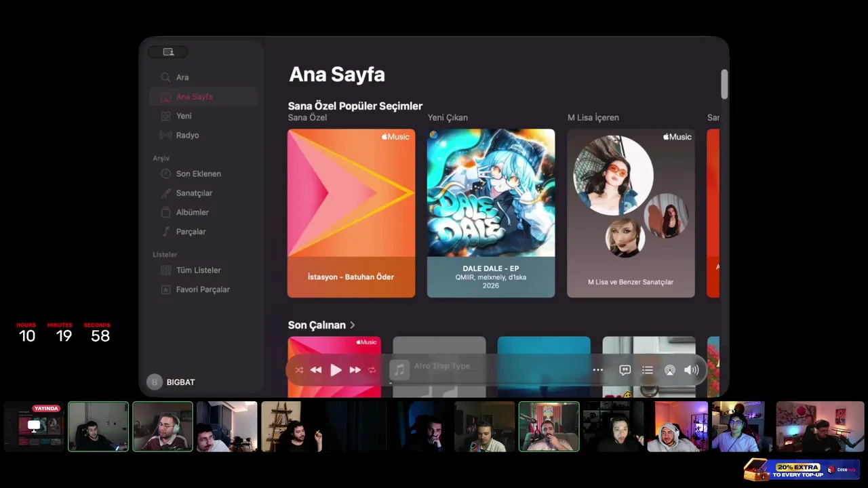Click the music note icon beside Parçalar
This screenshot has width=868, height=488.
165,232
